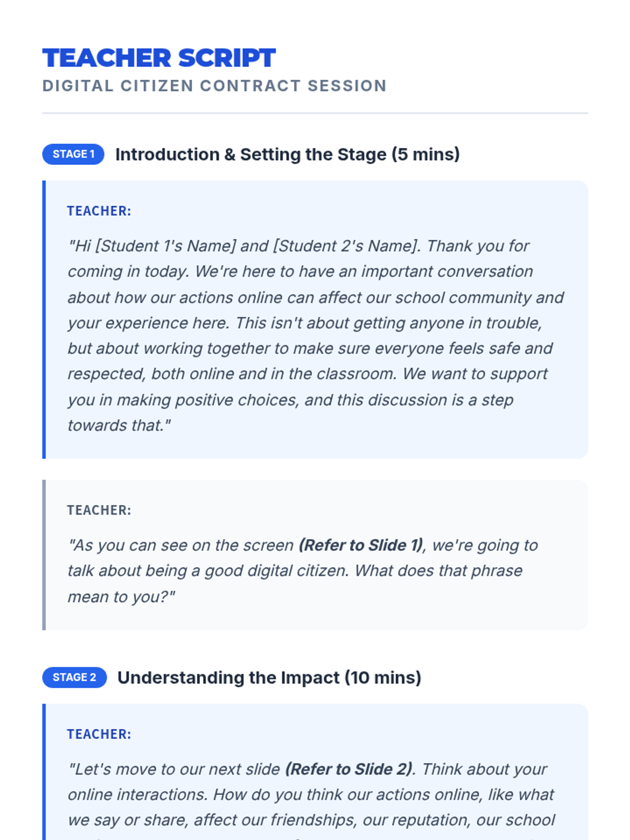Click the bold "(Refer to Slide 1)" text
This screenshot has width=630, height=840.
click(x=361, y=545)
